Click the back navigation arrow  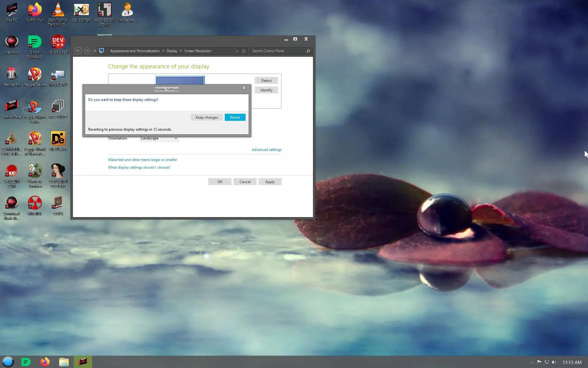coord(78,51)
